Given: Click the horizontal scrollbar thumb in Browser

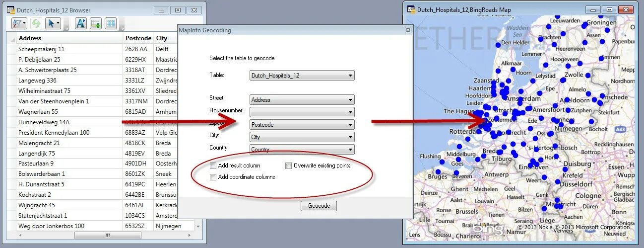Looking at the screenshot, I should tap(108, 235).
